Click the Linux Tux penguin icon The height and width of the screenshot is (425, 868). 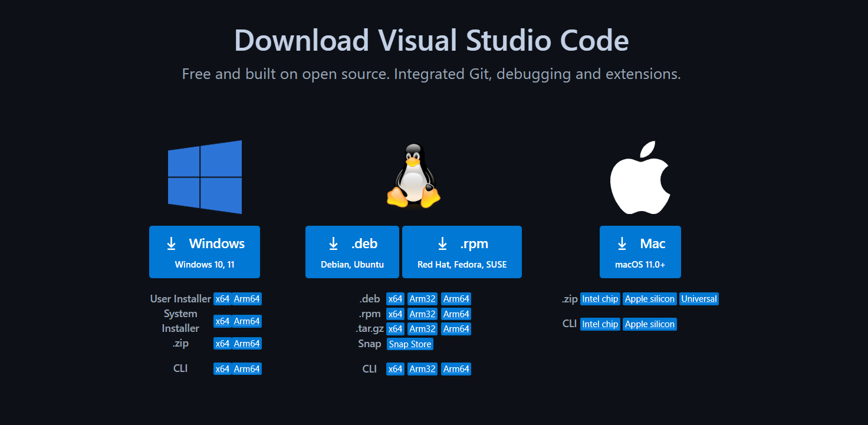coord(413,176)
